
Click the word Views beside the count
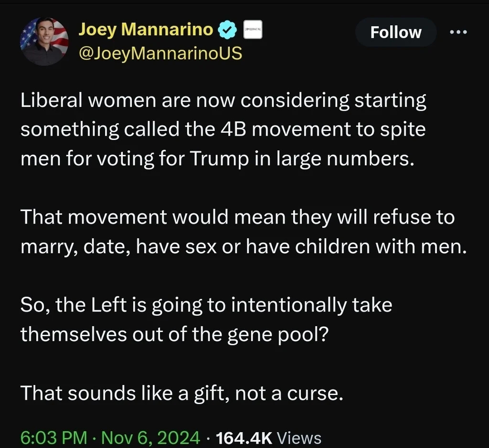coord(299,437)
